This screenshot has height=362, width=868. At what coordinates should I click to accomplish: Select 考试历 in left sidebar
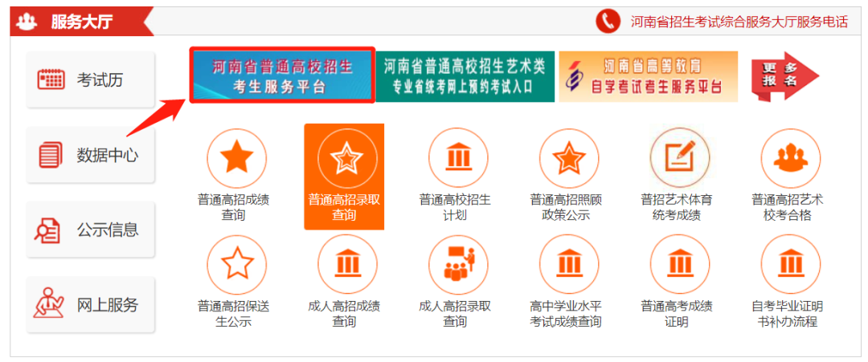pyautogui.click(x=90, y=79)
